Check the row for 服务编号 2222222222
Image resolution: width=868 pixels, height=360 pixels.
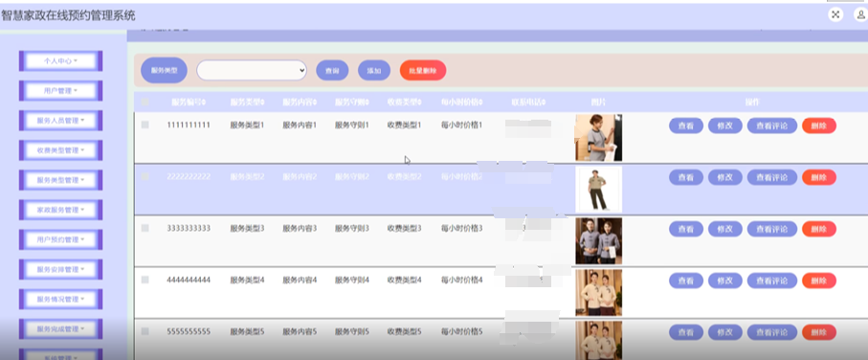[145, 177]
